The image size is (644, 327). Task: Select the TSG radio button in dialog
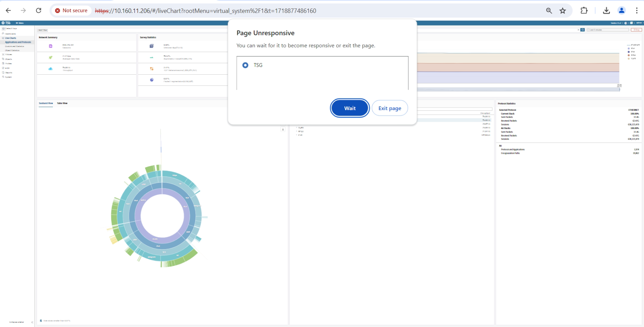coord(245,65)
